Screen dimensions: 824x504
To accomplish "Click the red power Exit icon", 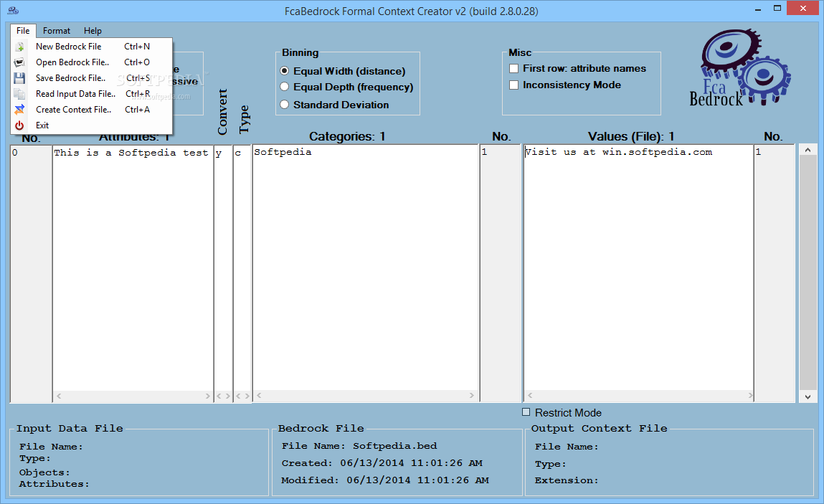I will tap(19, 125).
